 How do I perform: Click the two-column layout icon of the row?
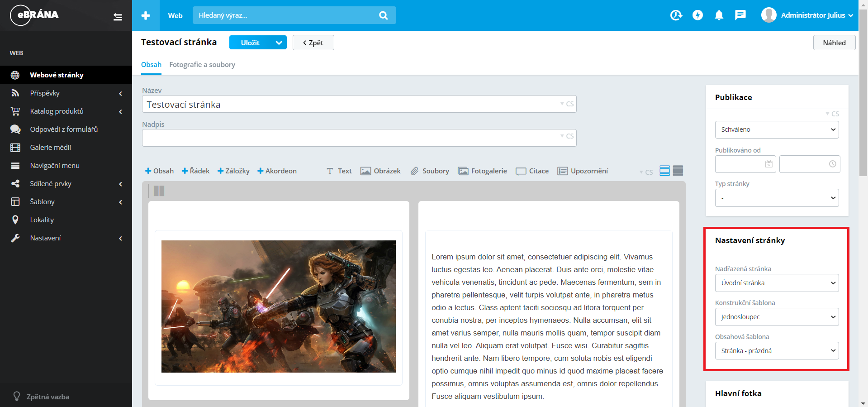(159, 191)
